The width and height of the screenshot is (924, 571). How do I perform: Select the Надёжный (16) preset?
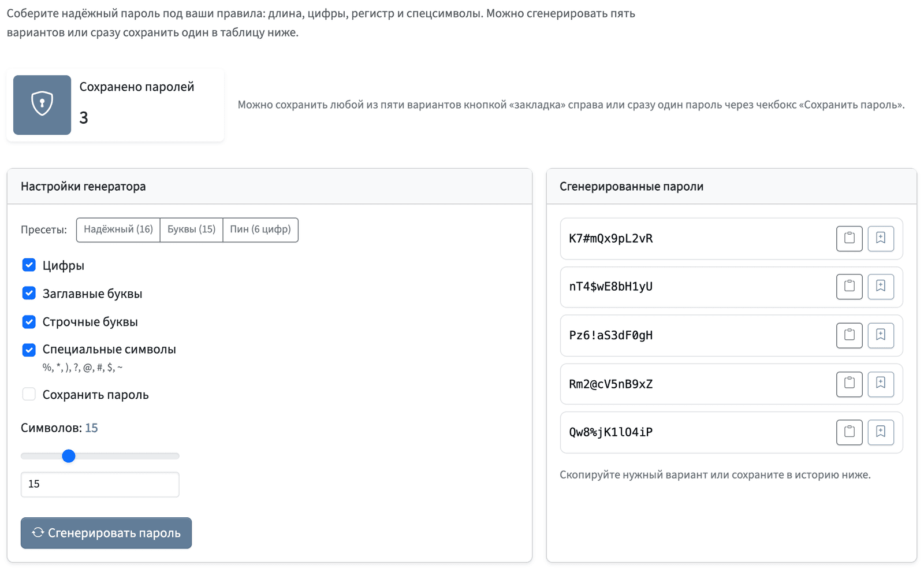(x=118, y=229)
